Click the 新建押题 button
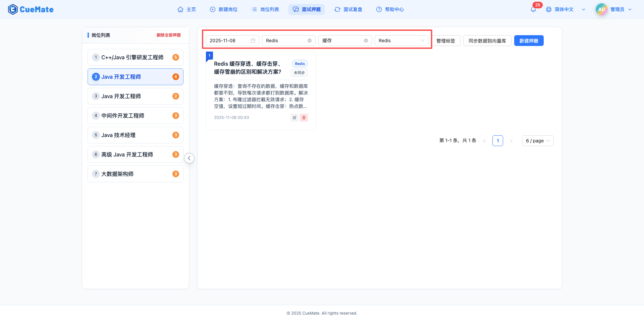The width and height of the screenshot is (644, 321). click(529, 40)
